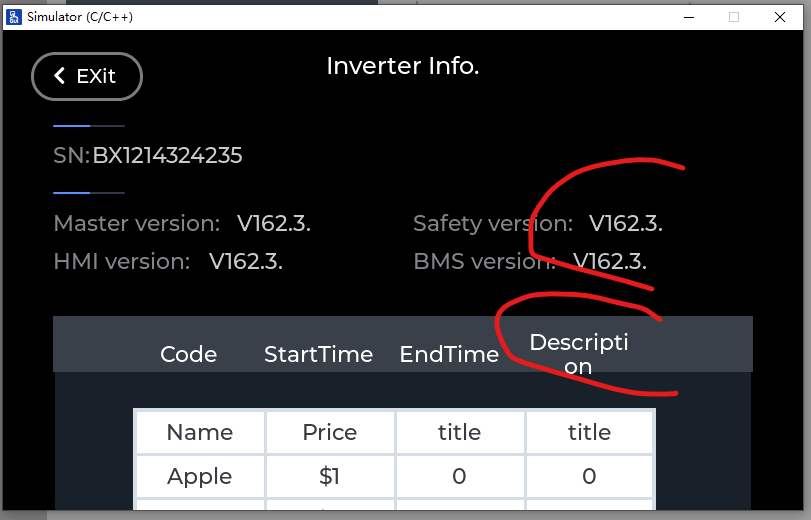Click the BMS version label

(485, 261)
